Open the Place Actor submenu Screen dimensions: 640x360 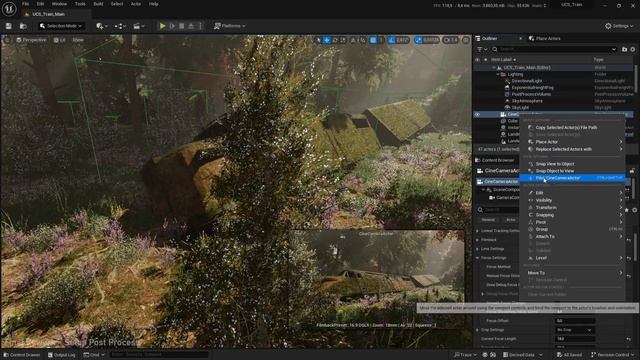[572, 142]
